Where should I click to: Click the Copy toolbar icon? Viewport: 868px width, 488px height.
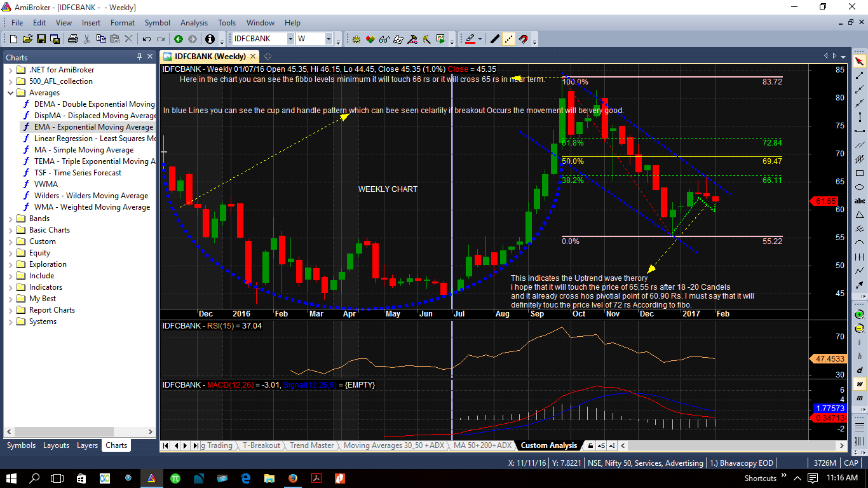pyautogui.click(x=101, y=39)
